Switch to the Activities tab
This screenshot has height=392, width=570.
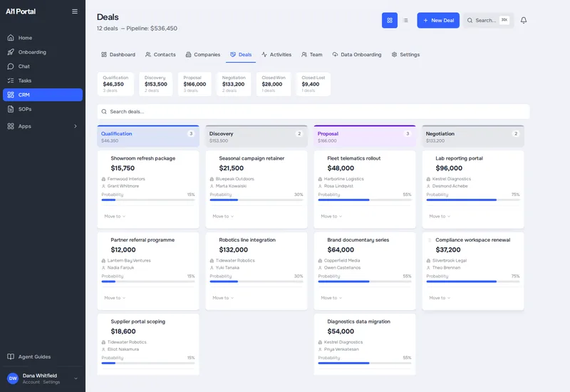(x=276, y=55)
